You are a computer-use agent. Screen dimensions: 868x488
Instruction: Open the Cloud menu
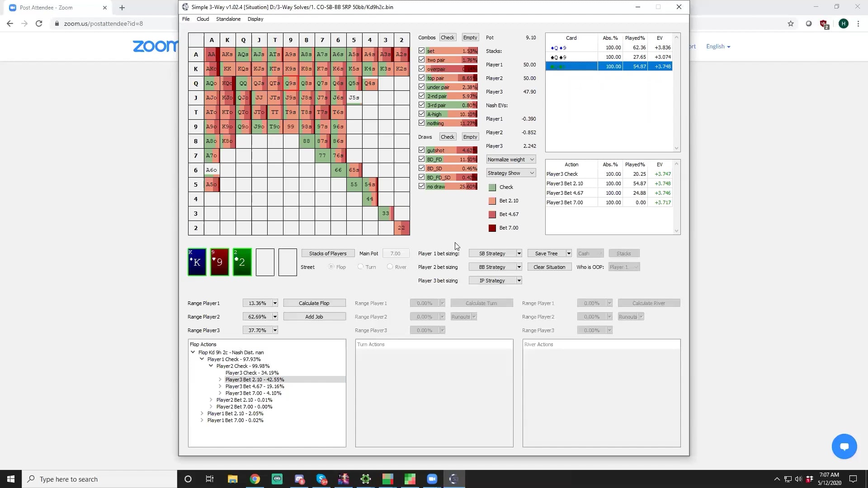pyautogui.click(x=203, y=19)
